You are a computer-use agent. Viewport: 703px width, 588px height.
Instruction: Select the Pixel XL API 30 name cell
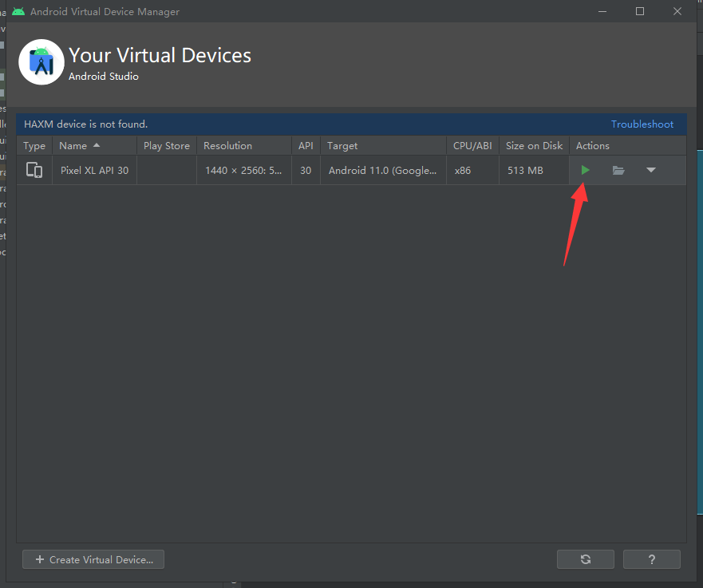95,170
